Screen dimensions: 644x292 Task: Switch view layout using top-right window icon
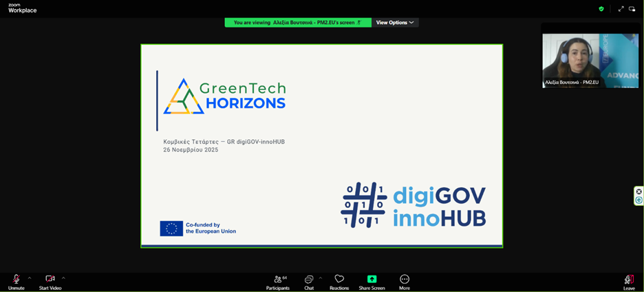click(x=632, y=9)
